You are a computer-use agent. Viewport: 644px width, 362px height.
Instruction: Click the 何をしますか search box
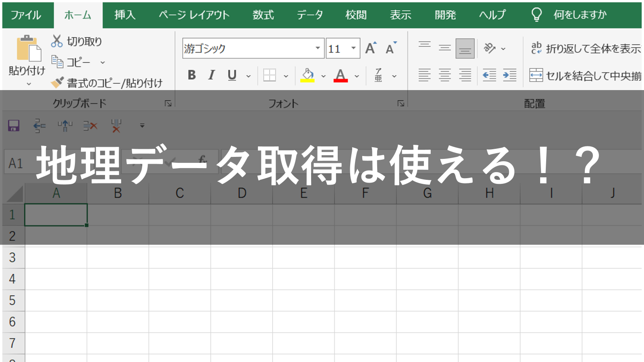pyautogui.click(x=580, y=15)
